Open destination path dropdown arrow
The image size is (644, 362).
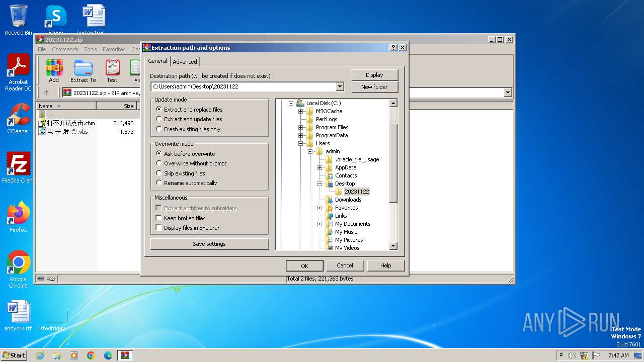pos(340,86)
